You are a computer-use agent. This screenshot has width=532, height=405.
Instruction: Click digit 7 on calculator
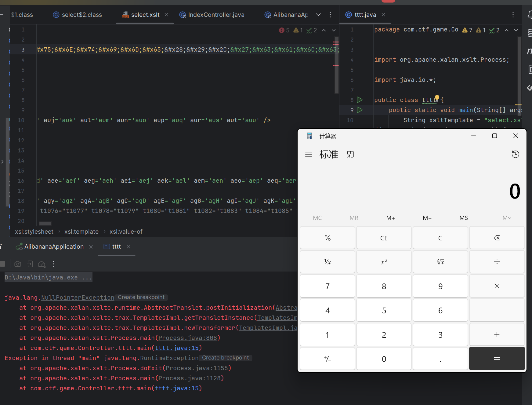[328, 286]
